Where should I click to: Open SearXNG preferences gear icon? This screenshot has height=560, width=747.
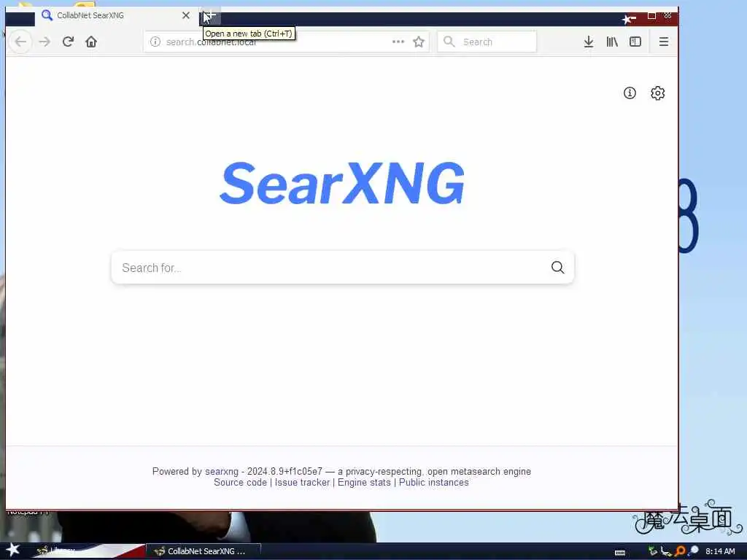pyautogui.click(x=658, y=93)
